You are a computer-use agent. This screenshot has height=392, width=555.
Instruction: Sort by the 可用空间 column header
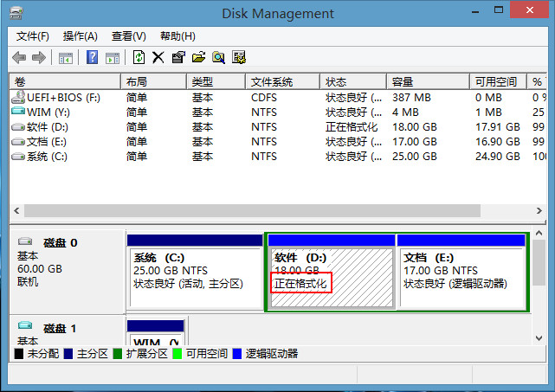(x=499, y=81)
